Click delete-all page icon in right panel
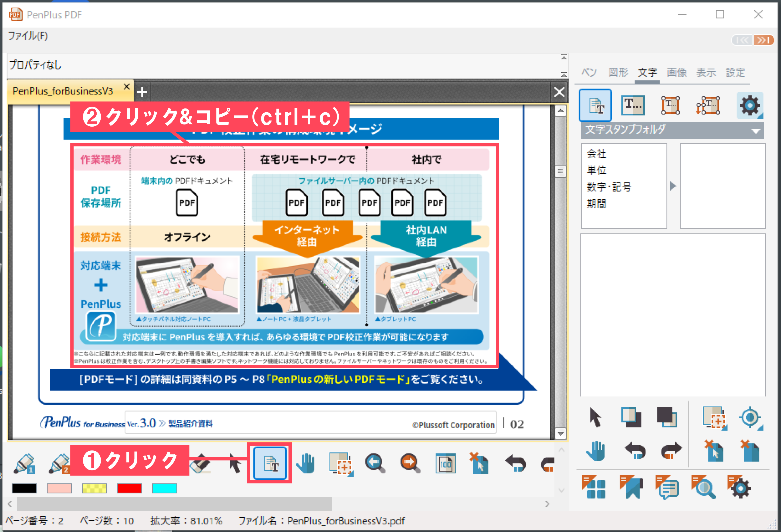 pos(750,451)
